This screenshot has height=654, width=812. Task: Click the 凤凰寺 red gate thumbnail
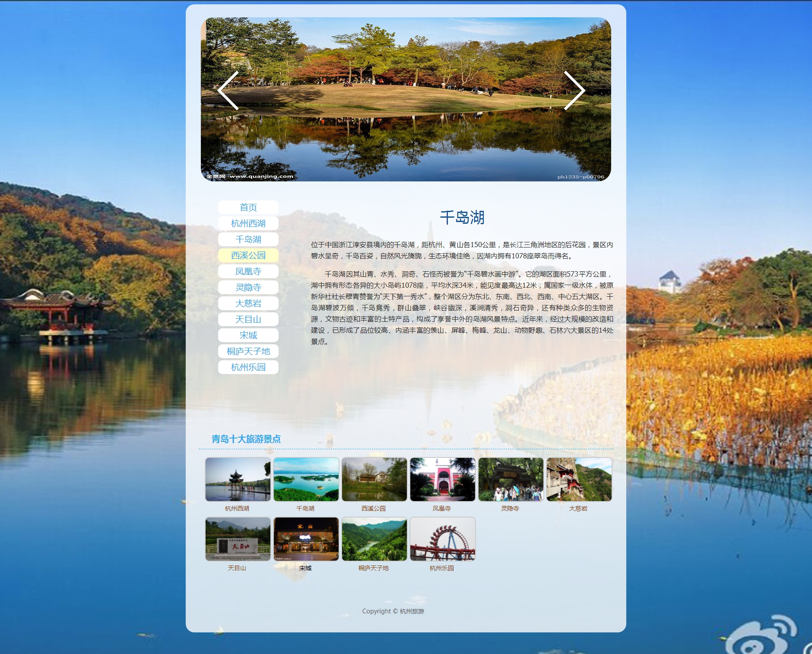click(x=442, y=479)
